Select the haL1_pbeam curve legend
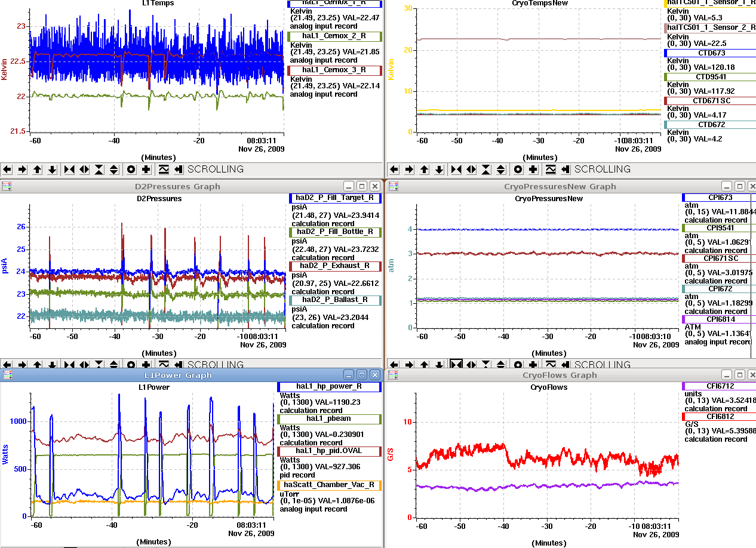The width and height of the screenshot is (756, 548). 329,419
